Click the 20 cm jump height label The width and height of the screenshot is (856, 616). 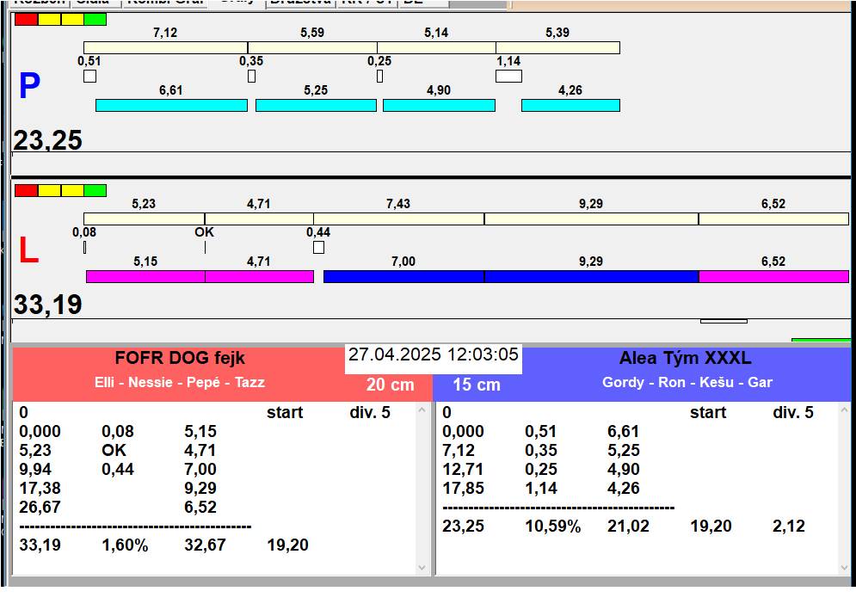390,385
